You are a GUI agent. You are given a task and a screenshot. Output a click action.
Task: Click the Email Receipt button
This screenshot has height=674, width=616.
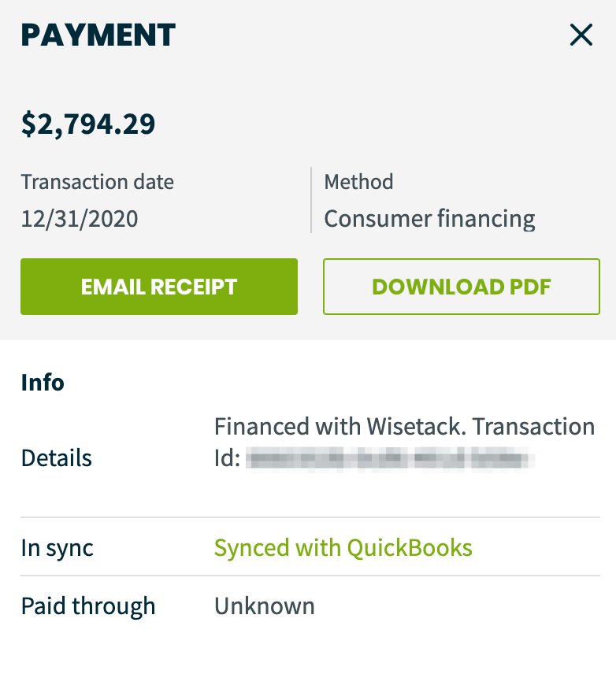point(159,287)
